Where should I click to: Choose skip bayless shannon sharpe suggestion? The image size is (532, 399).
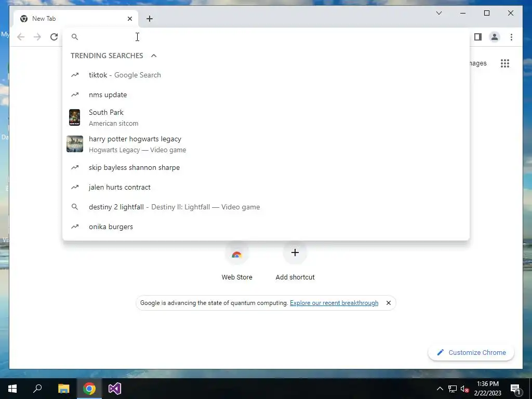[266, 168]
